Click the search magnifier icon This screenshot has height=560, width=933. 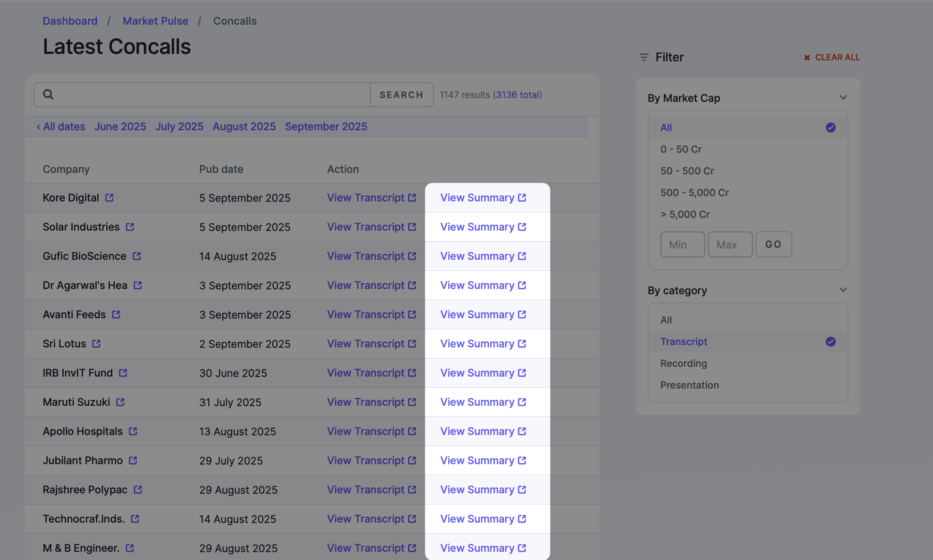click(x=48, y=94)
